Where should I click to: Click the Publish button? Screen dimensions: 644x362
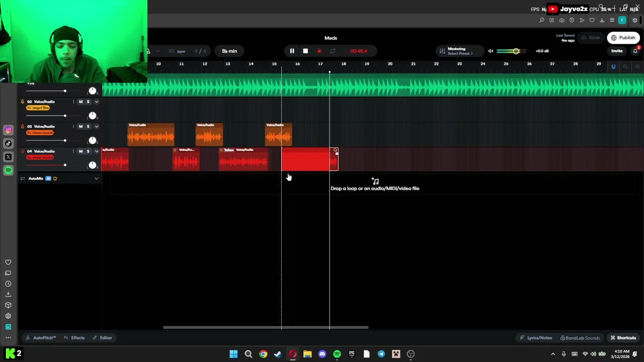click(x=623, y=38)
